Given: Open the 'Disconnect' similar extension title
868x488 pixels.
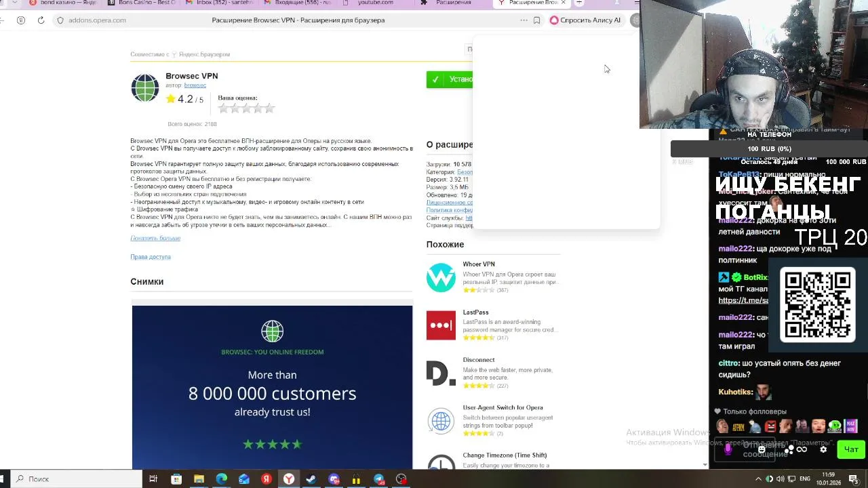Looking at the screenshot, I should [479, 360].
